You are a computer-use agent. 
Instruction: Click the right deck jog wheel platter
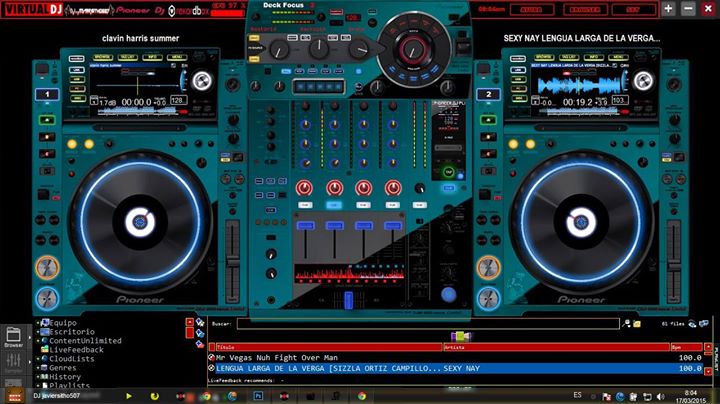(x=581, y=222)
